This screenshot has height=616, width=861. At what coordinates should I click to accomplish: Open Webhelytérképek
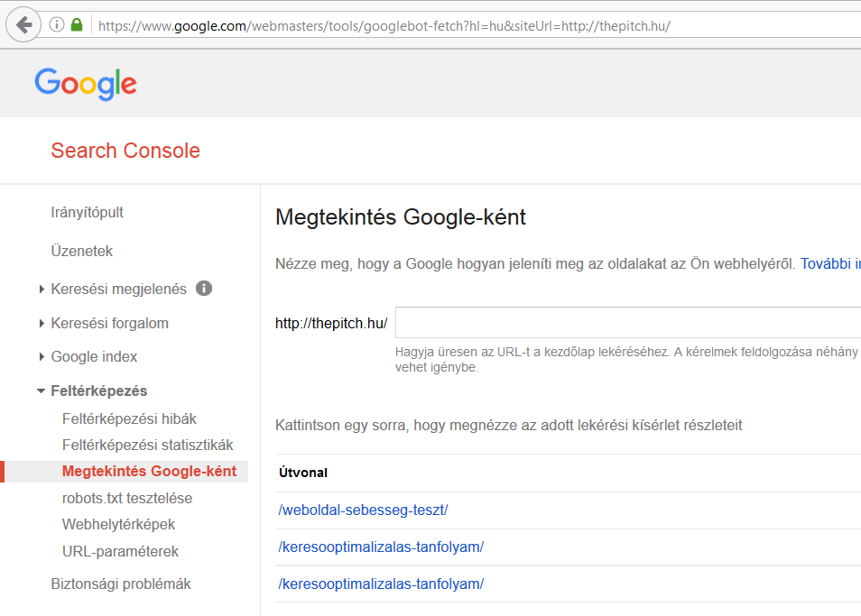[x=118, y=524]
